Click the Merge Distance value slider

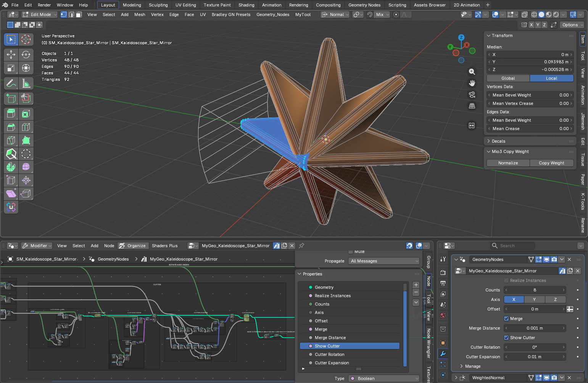point(535,328)
